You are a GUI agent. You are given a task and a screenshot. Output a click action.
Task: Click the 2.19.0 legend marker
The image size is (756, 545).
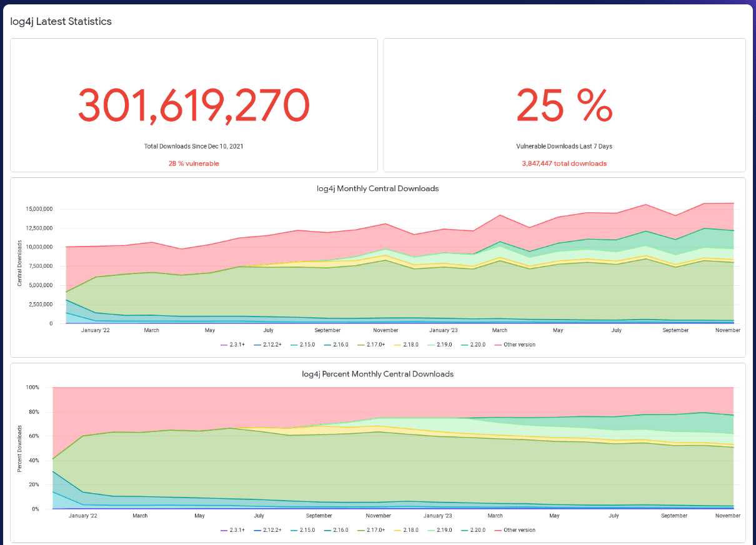point(430,344)
